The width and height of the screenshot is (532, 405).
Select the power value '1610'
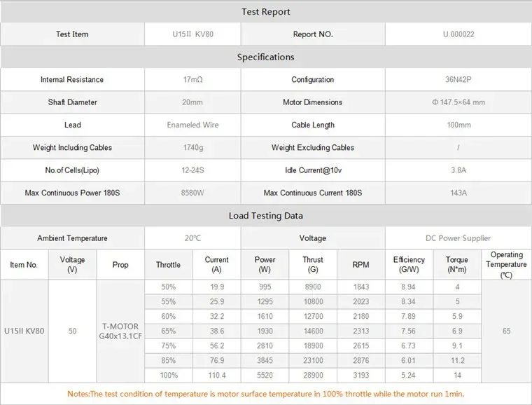[x=265, y=317]
